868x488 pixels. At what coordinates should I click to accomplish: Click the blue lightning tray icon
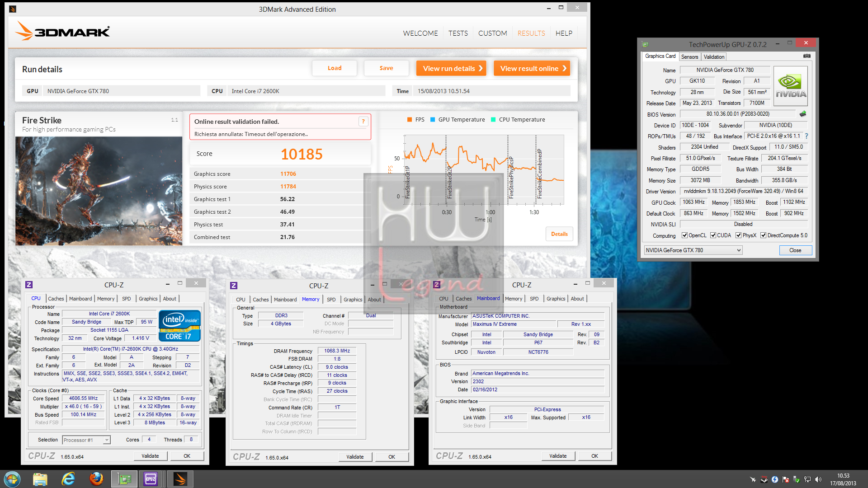coord(775,479)
